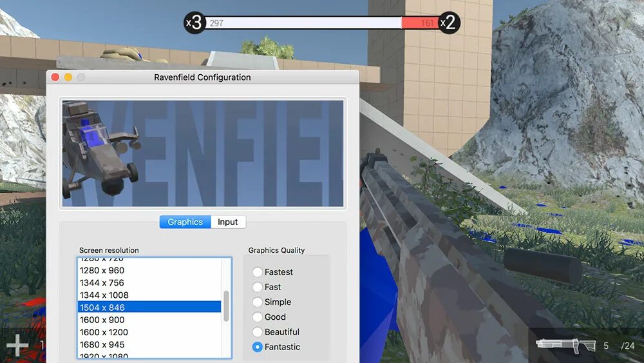Pick 1344 x 1008 screen resolution
This screenshot has height=363, width=644.
(149, 295)
